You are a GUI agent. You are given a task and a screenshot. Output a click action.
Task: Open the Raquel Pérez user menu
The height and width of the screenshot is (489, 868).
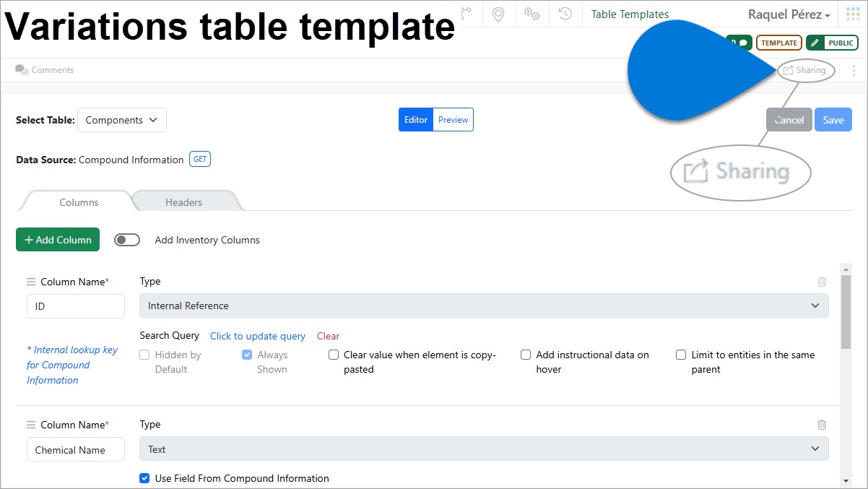click(x=789, y=14)
